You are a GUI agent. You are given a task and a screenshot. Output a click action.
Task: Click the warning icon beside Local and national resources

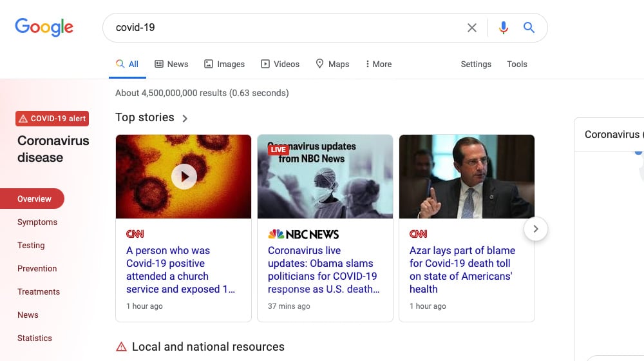point(121,347)
